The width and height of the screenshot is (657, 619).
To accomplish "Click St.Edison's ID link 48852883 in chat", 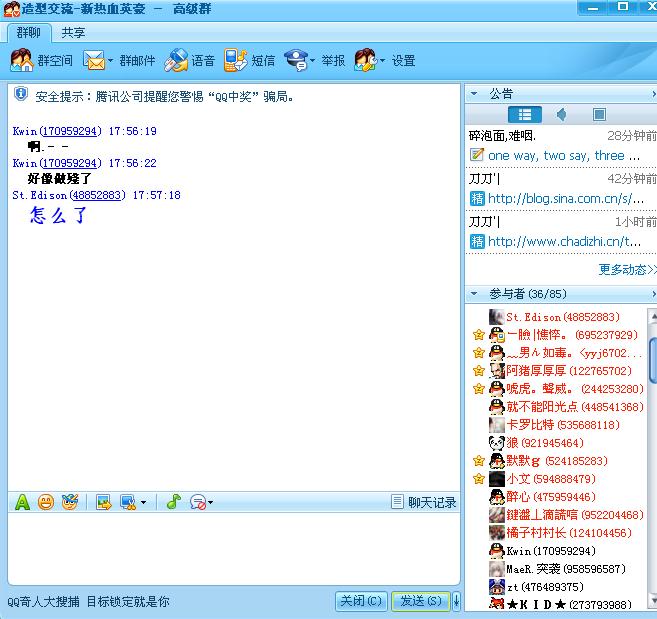I will [x=97, y=195].
